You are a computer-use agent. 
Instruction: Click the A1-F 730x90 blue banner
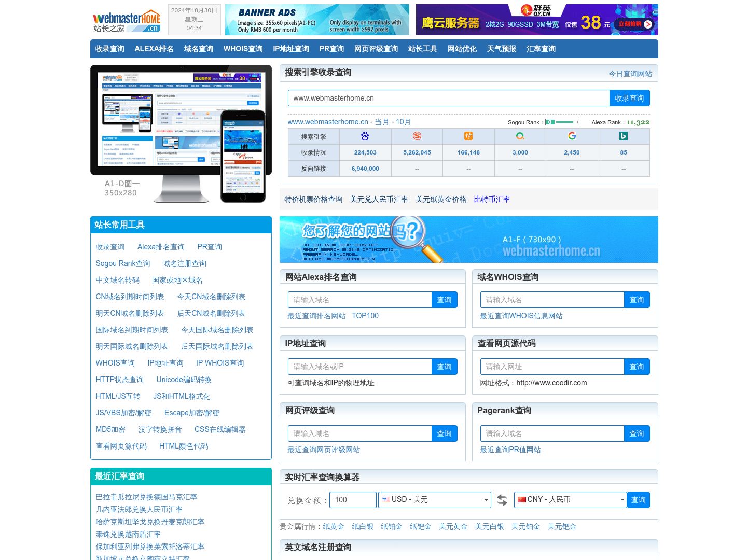point(469,240)
